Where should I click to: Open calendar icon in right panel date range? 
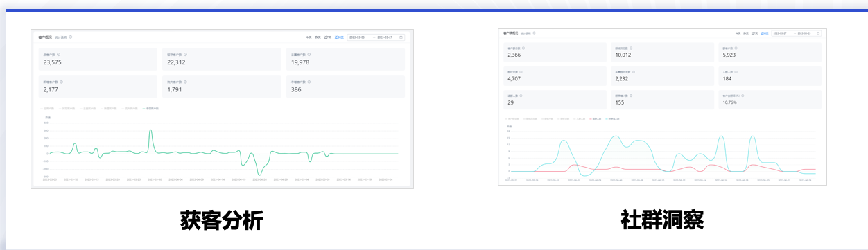(x=818, y=33)
